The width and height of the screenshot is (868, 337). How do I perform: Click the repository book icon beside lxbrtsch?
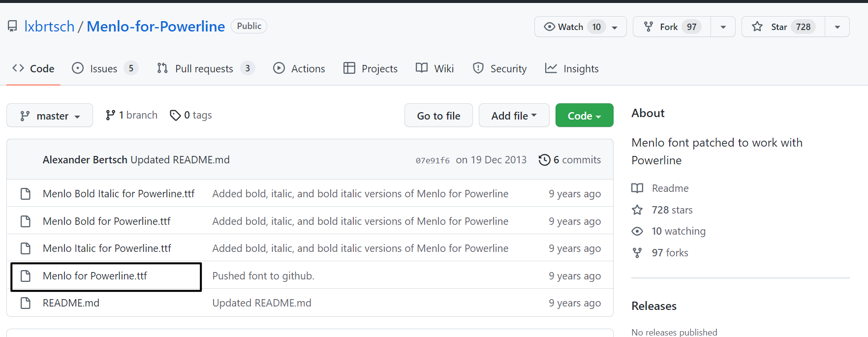click(x=12, y=26)
